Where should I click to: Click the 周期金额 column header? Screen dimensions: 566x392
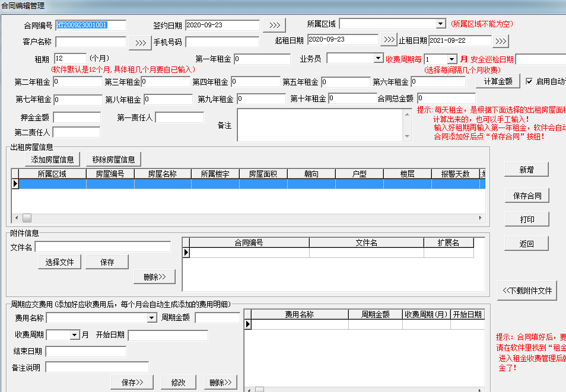coord(376,314)
